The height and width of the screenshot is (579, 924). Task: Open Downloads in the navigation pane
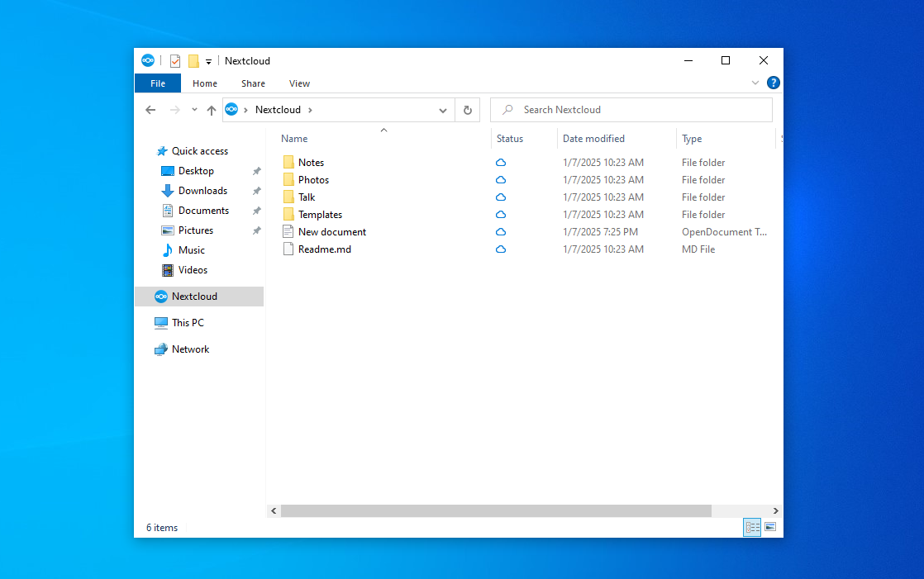pos(202,191)
